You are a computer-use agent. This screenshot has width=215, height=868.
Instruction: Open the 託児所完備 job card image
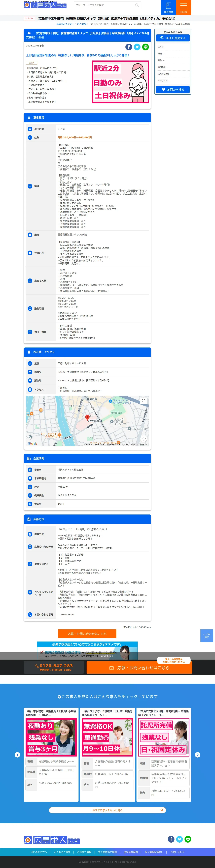click(164, 737)
